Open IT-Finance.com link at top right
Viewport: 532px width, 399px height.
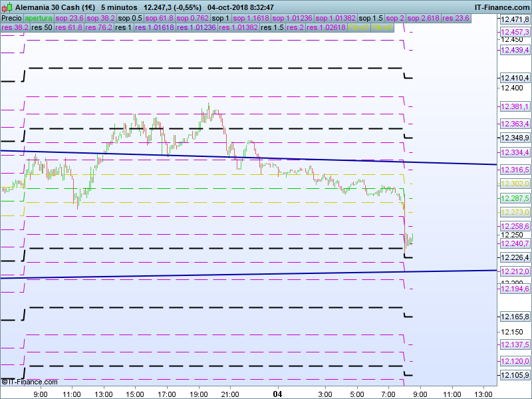501,7
